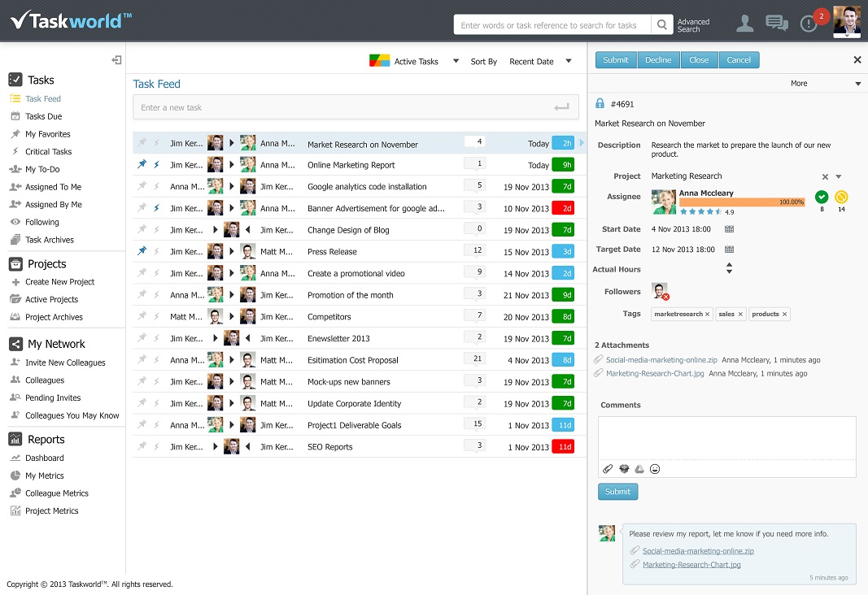Image resolution: width=868 pixels, height=595 pixels.
Task: Open the Target Date calendar picker
Action: click(729, 250)
